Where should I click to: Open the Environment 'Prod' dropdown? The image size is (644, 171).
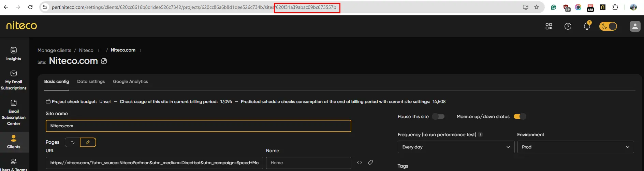[575, 147]
